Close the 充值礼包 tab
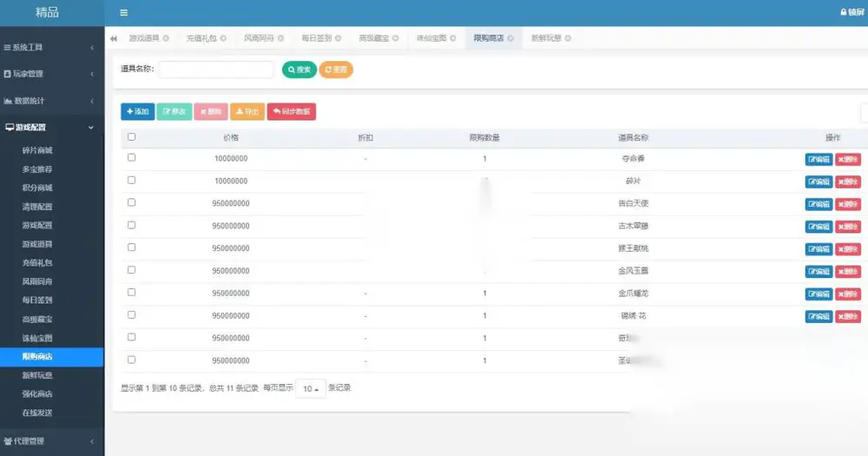The height and width of the screenshot is (456, 868). 223,38
